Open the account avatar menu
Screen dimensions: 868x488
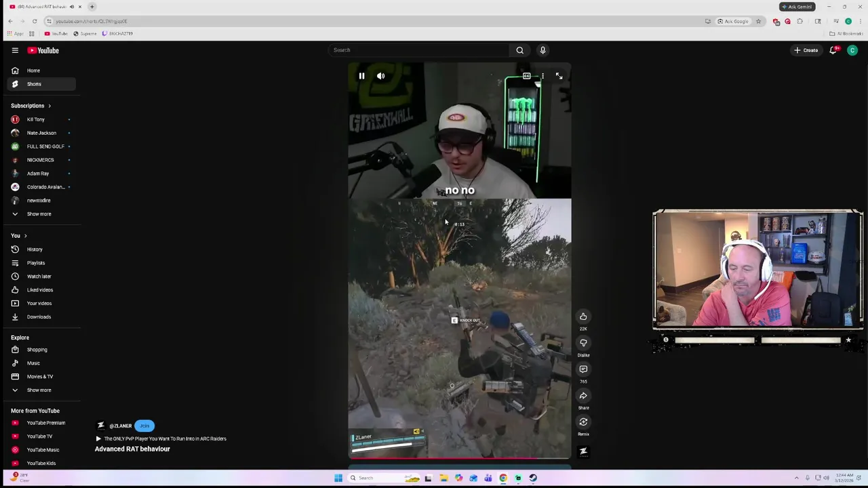[852, 50]
